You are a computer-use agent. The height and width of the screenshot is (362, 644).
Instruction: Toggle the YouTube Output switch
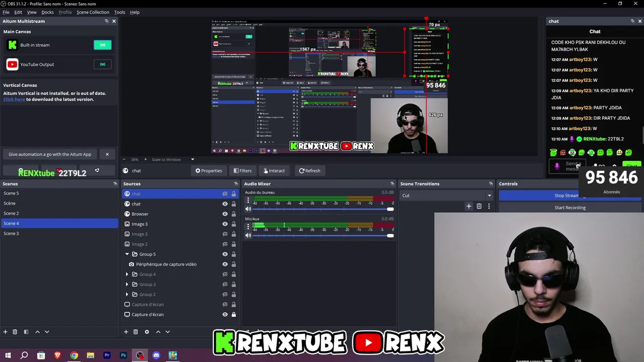tap(103, 64)
